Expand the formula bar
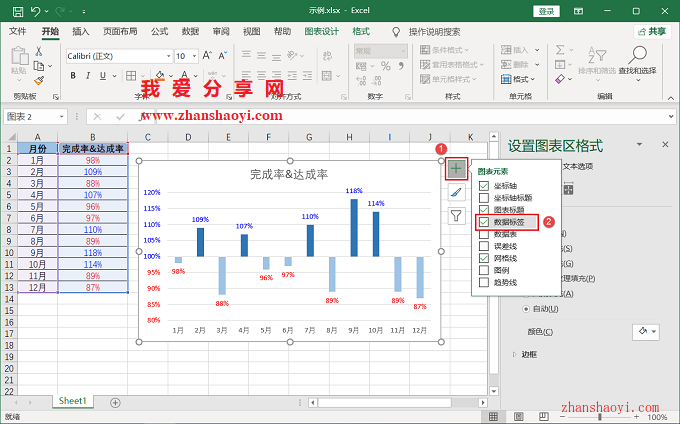680x424 pixels. 671,117
